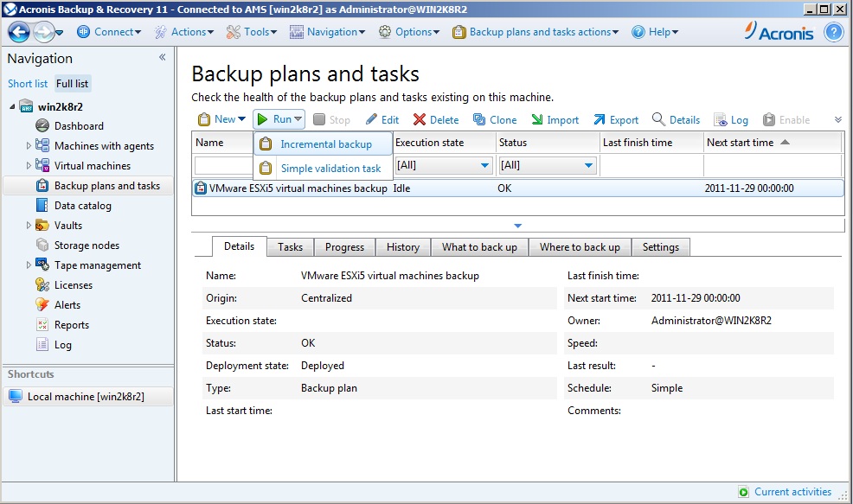Click the blue help question mark icon
This screenshot has width=853, height=504.
point(833,32)
